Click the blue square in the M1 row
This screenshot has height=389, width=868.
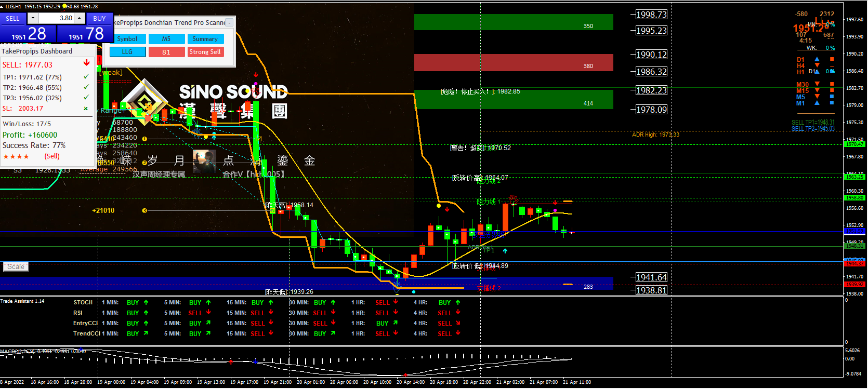(x=832, y=103)
